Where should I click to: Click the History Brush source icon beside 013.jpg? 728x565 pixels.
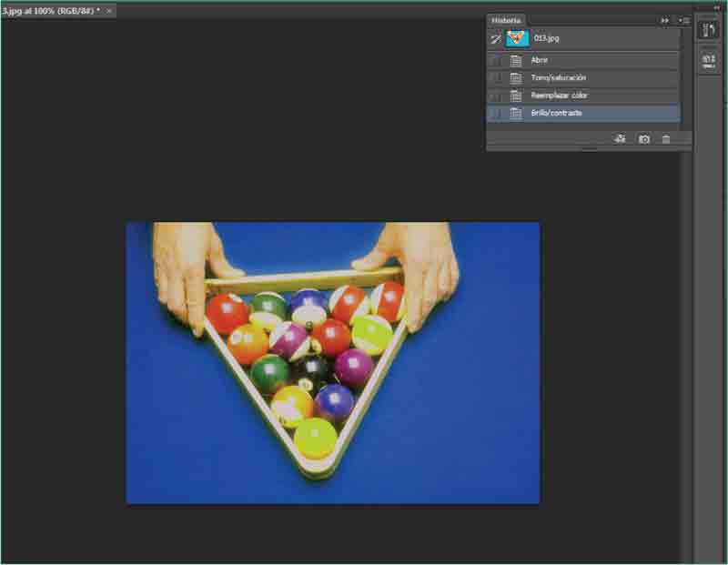point(496,39)
